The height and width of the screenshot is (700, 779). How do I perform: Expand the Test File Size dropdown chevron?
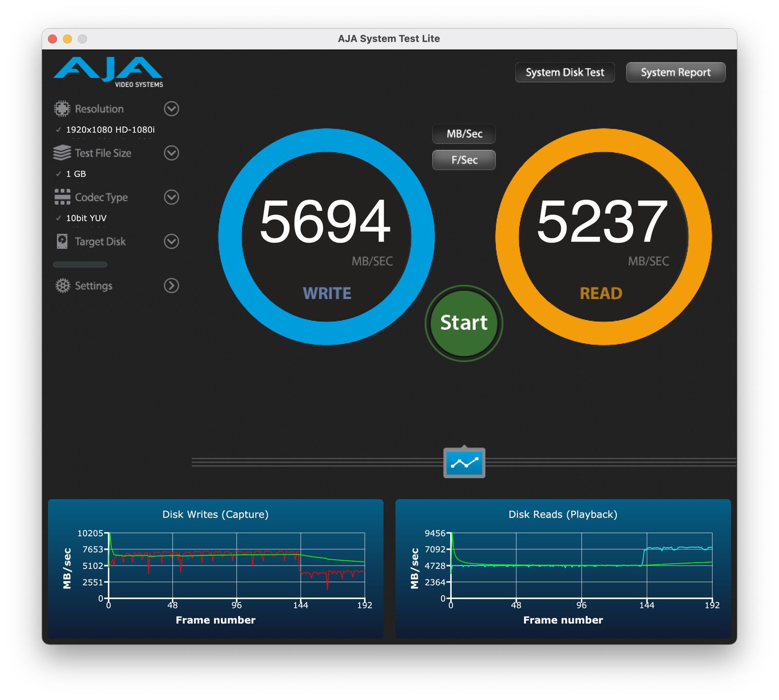171,153
